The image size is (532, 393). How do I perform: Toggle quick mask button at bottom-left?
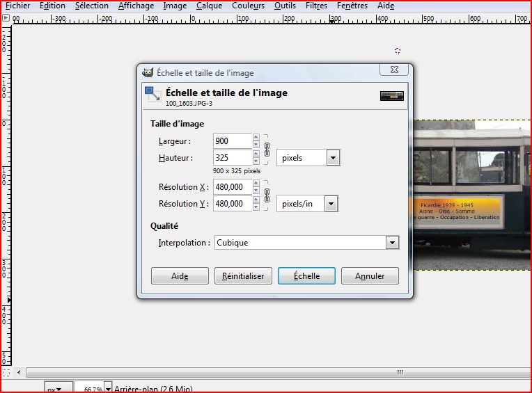6,373
